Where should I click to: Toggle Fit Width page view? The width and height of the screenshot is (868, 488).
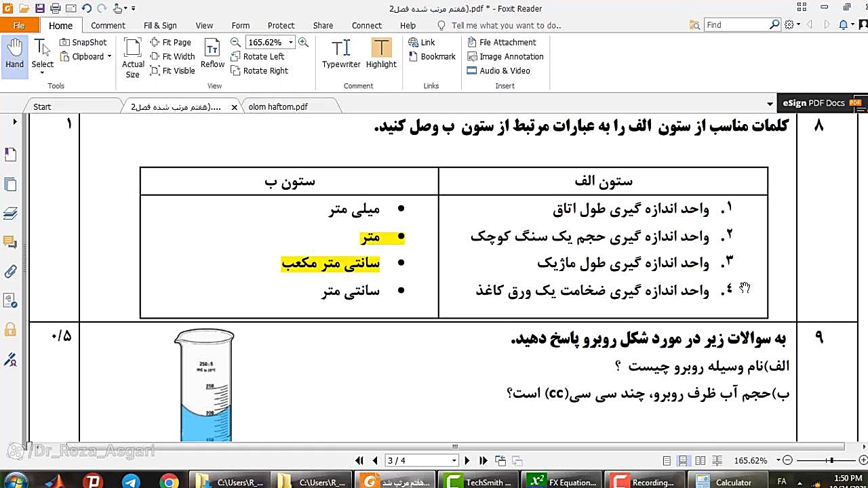pyautogui.click(x=173, y=56)
